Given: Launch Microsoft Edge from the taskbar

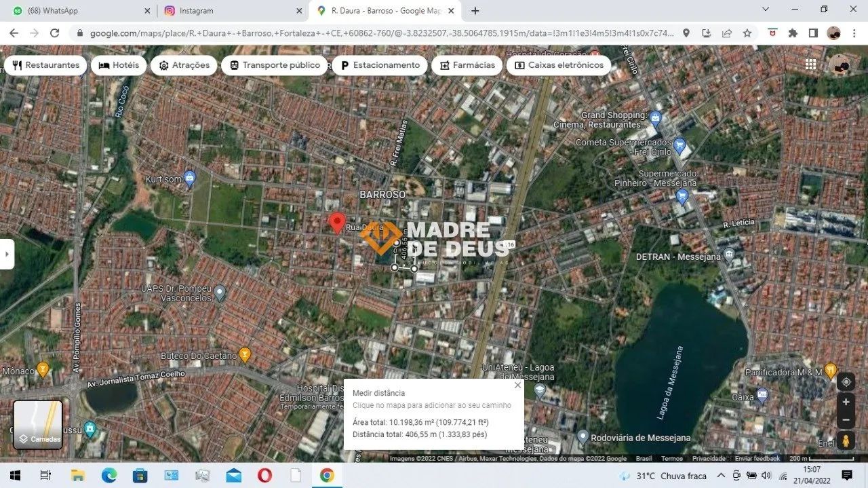Looking at the screenshot, I should tap(108, 475).
